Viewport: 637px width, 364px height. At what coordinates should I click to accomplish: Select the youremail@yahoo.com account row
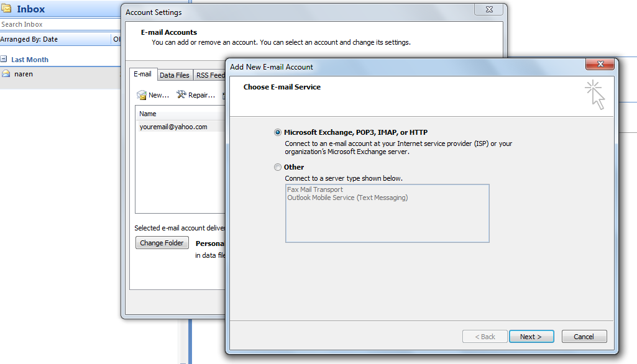click(173, 127)
